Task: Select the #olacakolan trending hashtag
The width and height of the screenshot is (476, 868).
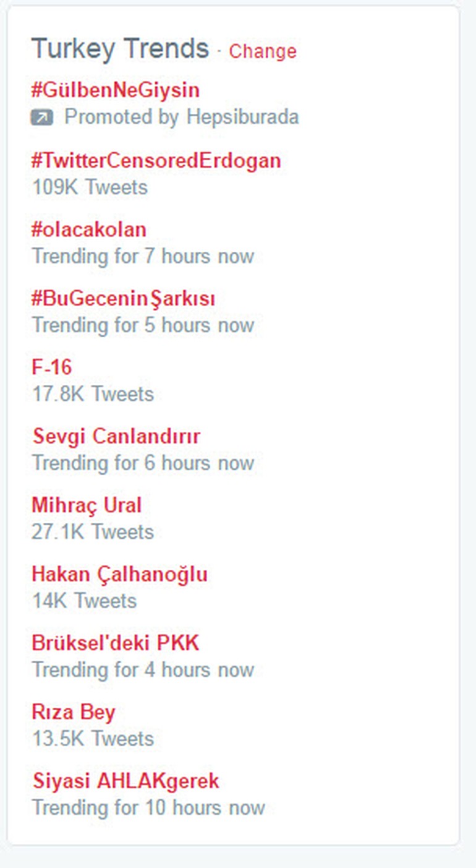Action: (x=88, y=230)
